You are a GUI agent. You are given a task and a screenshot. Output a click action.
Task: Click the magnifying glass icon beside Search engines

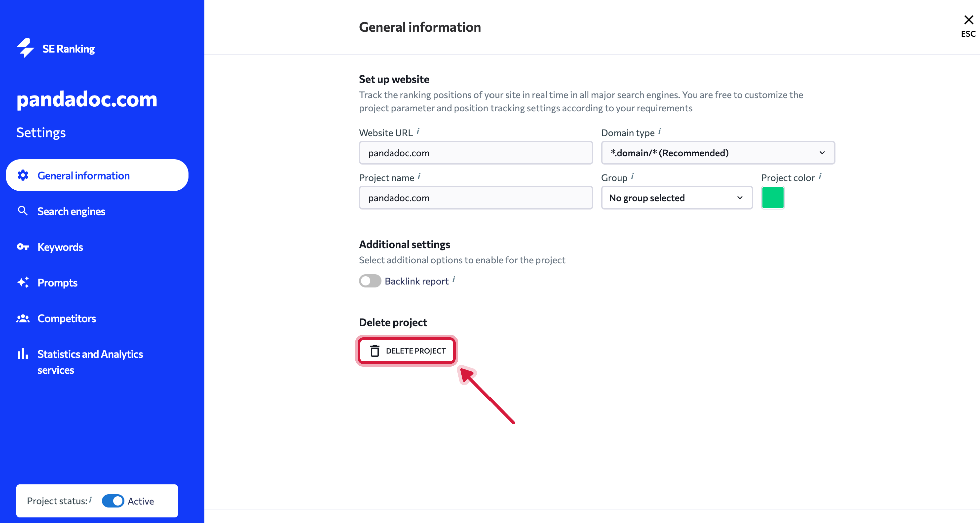pos(23,211)
